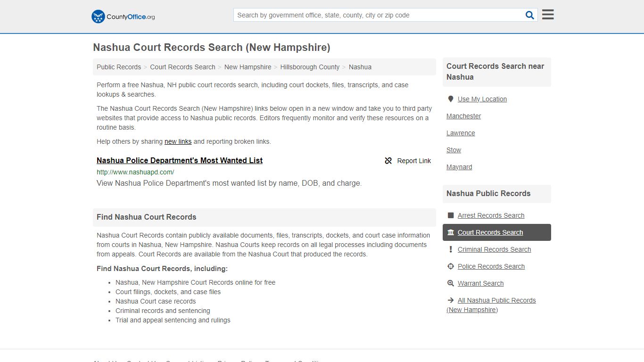Viewport: 644px width, 362px height.
Task: Click the location pin icon
Action: (451, 99)
